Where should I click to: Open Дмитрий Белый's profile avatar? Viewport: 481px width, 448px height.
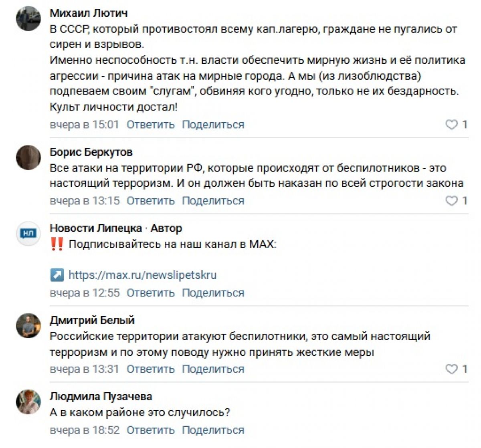[28, 325]
